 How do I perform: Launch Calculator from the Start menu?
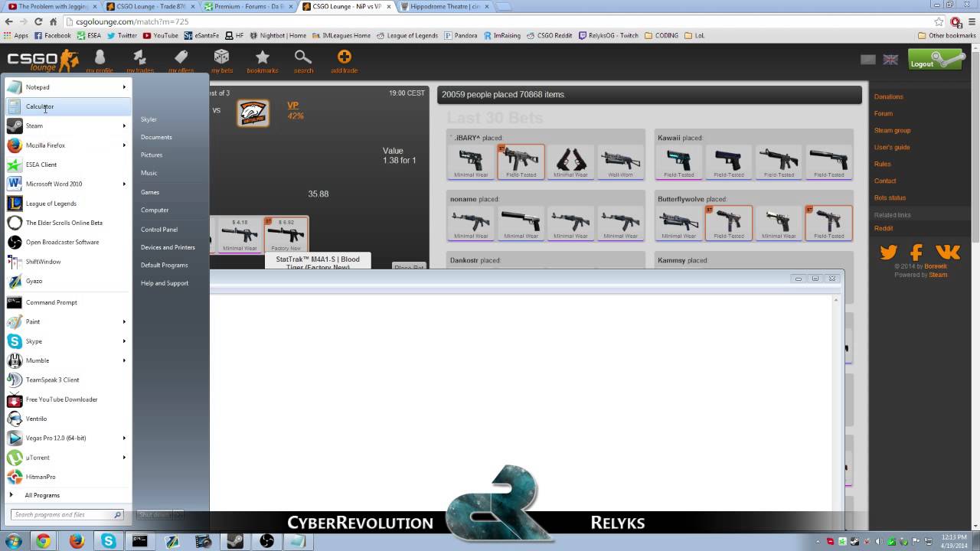pos(67,106)
